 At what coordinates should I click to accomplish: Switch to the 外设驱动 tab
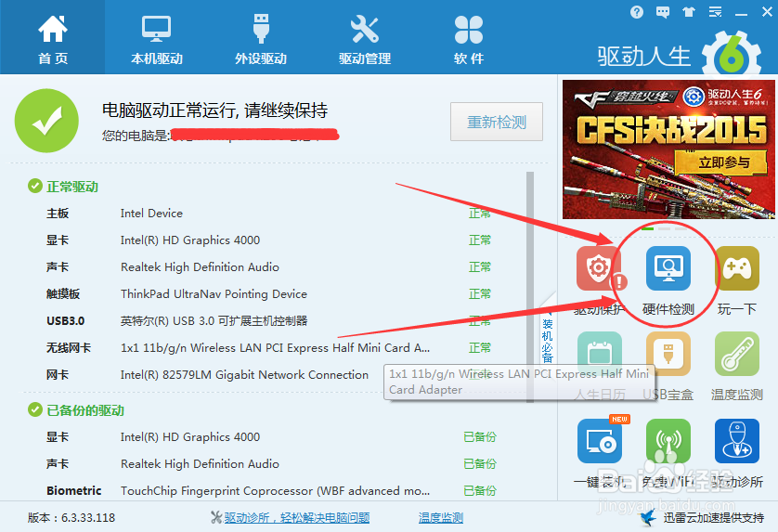click(261, 37)
